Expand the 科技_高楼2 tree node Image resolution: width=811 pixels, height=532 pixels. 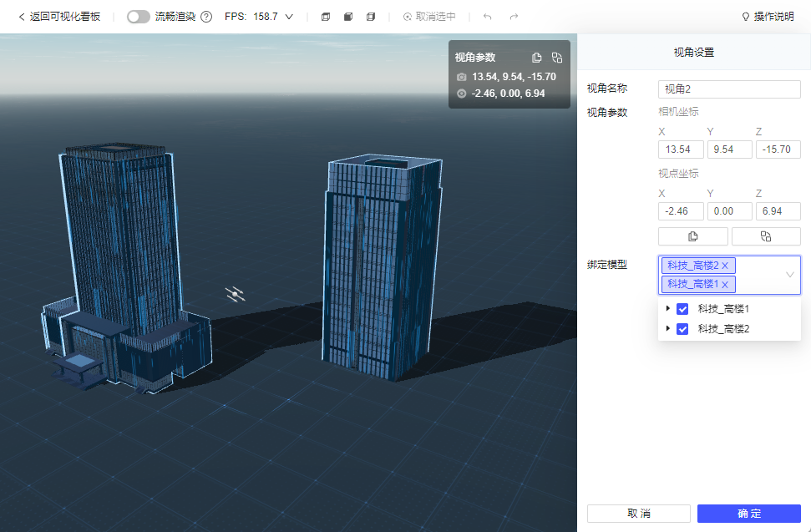coord(667,328)
